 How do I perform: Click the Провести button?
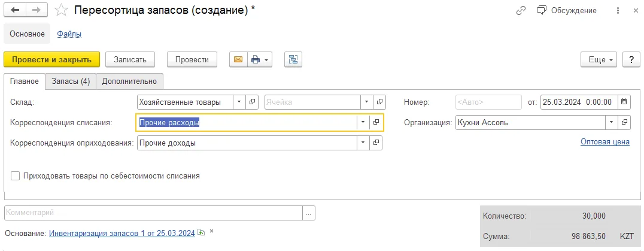pyautogui.click(x=192, y=59)
